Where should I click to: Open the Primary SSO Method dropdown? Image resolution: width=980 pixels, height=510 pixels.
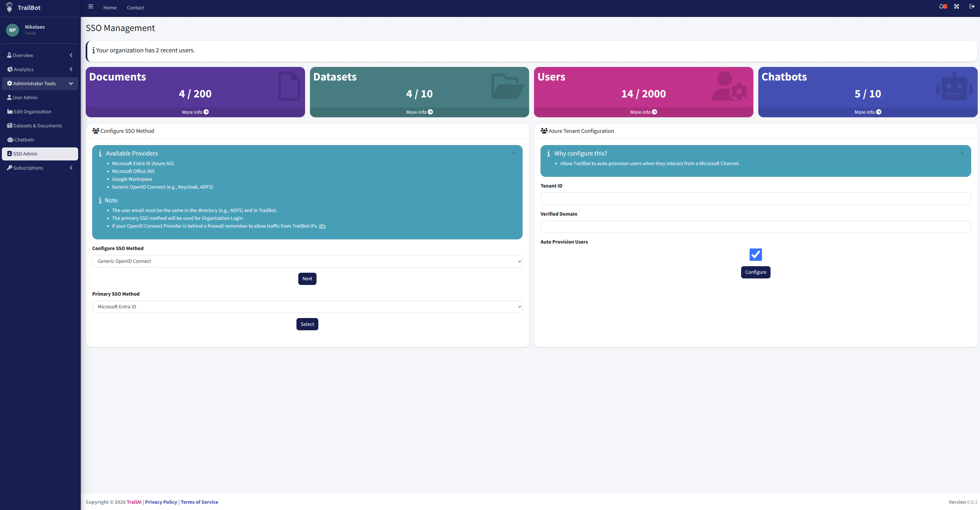click(307, 307)
